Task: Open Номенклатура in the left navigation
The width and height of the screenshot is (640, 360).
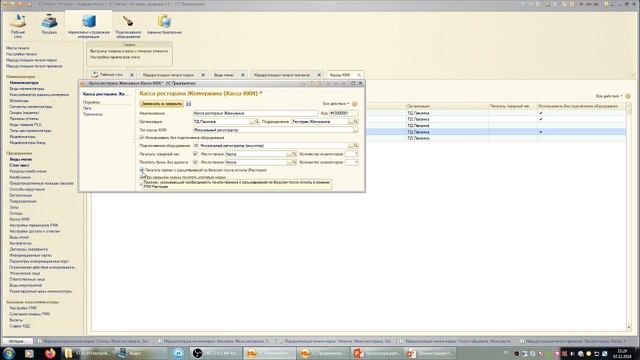Action: pyautogui.click(x=24, y=83)
